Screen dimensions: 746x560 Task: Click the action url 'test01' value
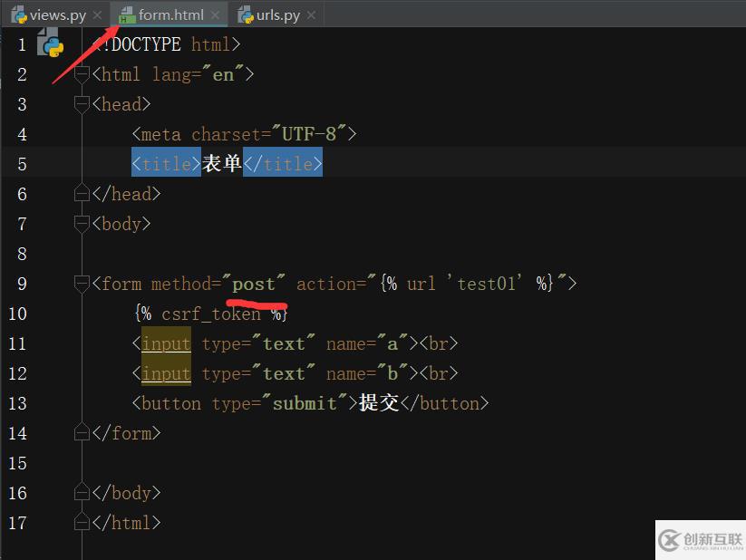click(x=485, y=284)
